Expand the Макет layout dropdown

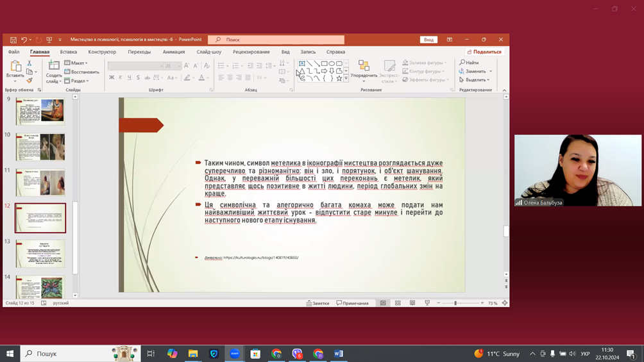coord(76,63)
